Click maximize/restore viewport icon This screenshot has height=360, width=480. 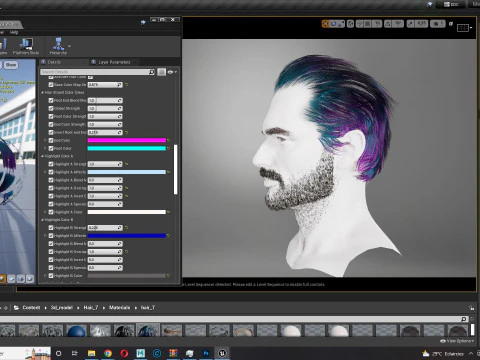pyautogui.click(x=451, y=24)
